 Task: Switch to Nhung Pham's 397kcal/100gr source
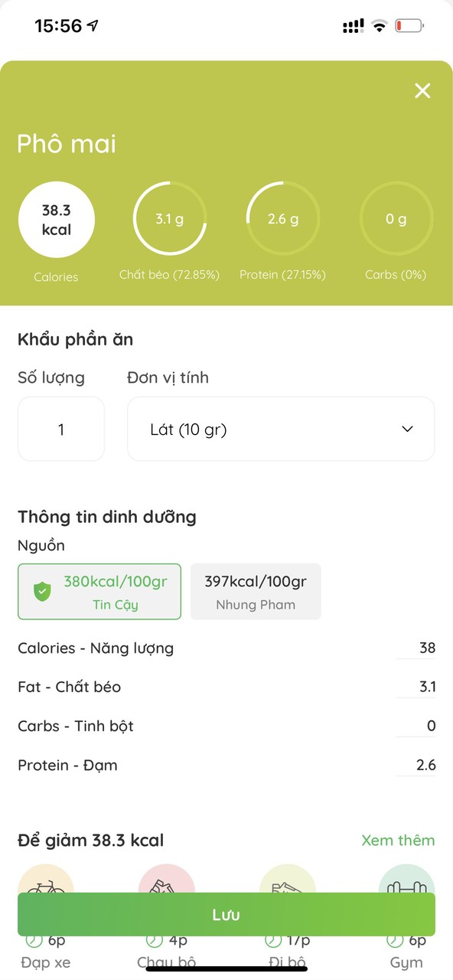256,591
